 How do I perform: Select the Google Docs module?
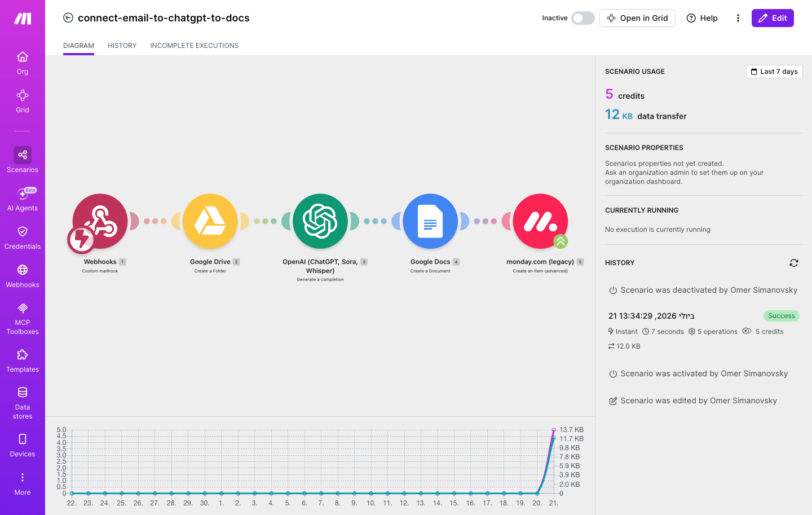coord(430,221)
